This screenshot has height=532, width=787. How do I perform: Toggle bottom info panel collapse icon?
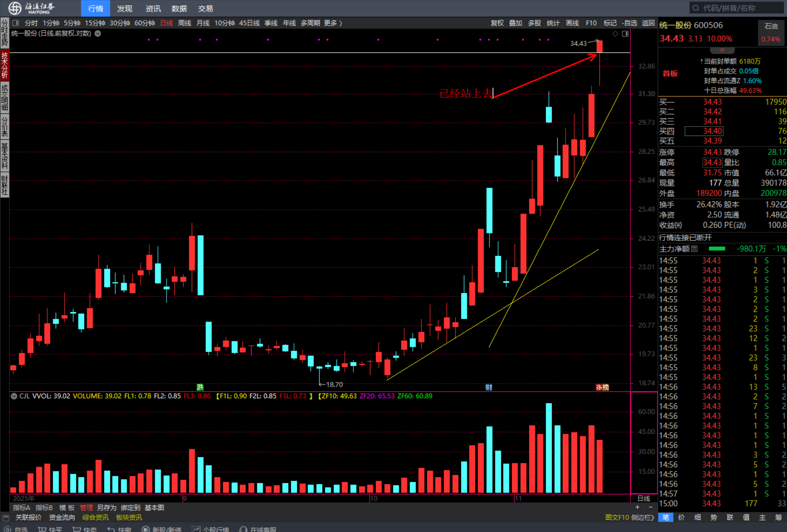(x=6, y=518)
